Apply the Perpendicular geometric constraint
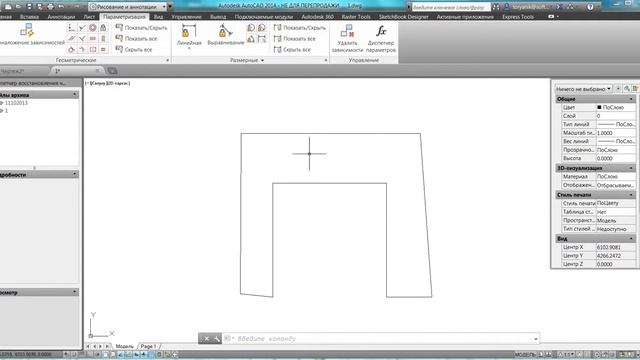The height and width of the screenshot is (360, 640). pos(82,39)
